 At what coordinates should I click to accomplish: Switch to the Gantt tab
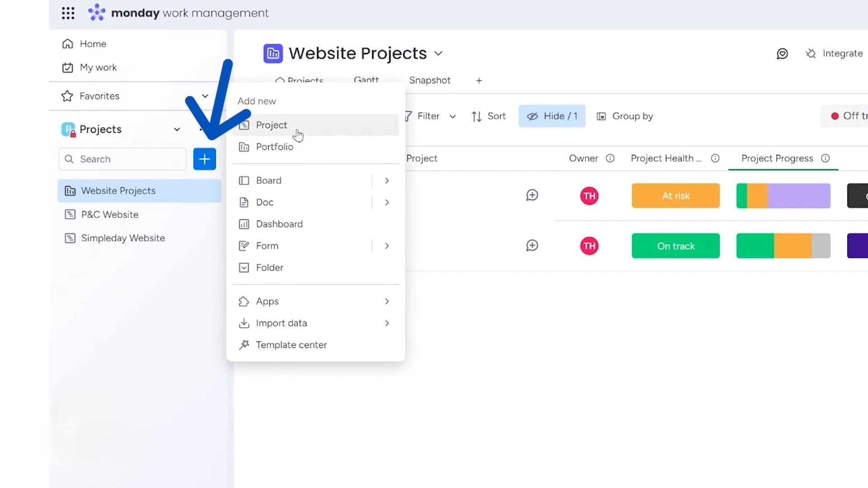pyautogui.click(x=366, y=80)
